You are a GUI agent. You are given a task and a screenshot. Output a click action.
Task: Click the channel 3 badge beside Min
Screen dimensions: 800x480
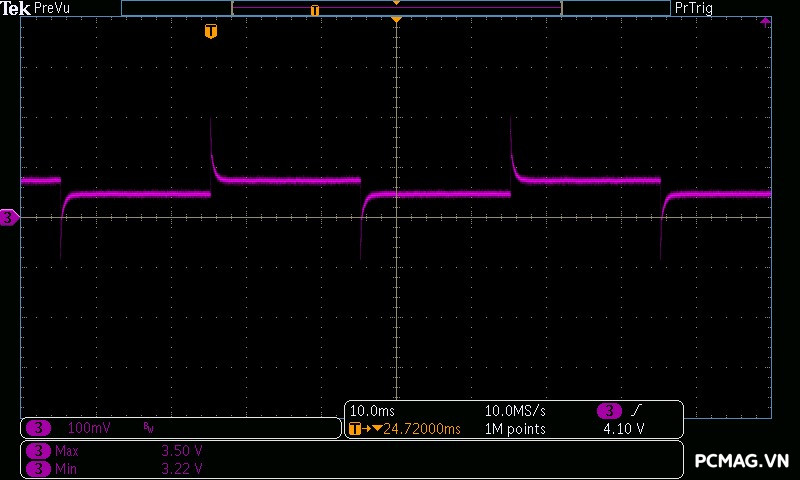click(38, 468)
